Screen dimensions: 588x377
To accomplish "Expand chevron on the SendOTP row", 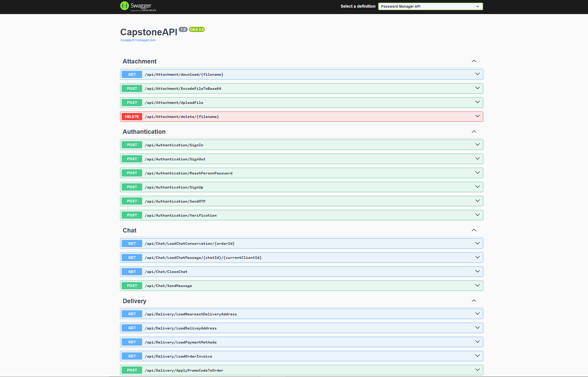I will [x=477, y=201].
